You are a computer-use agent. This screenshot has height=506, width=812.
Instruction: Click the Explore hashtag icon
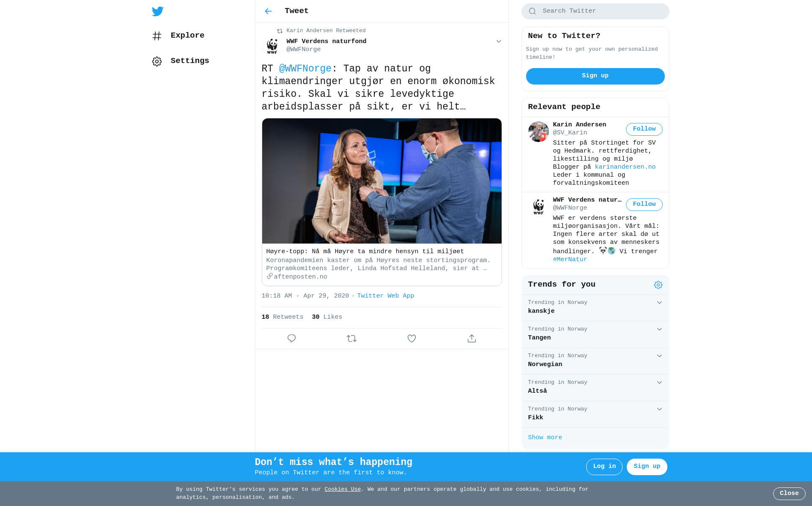[157, 36]
